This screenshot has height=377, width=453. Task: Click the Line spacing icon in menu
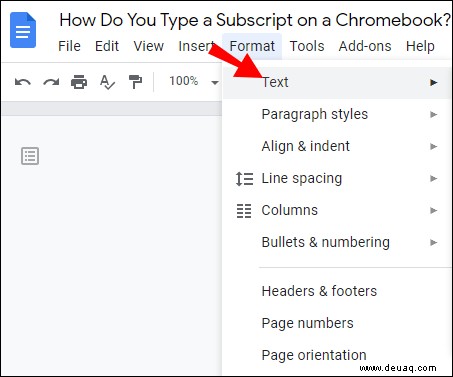(244, 179)
